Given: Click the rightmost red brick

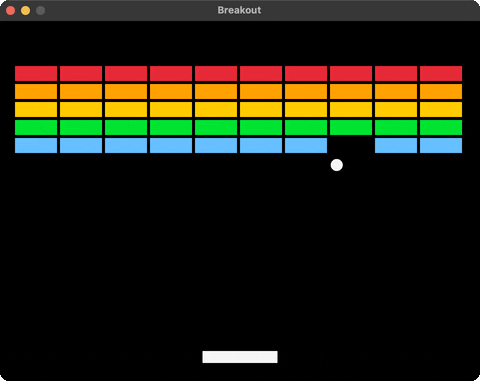Looking at the screenshot, I should (441, 73).
